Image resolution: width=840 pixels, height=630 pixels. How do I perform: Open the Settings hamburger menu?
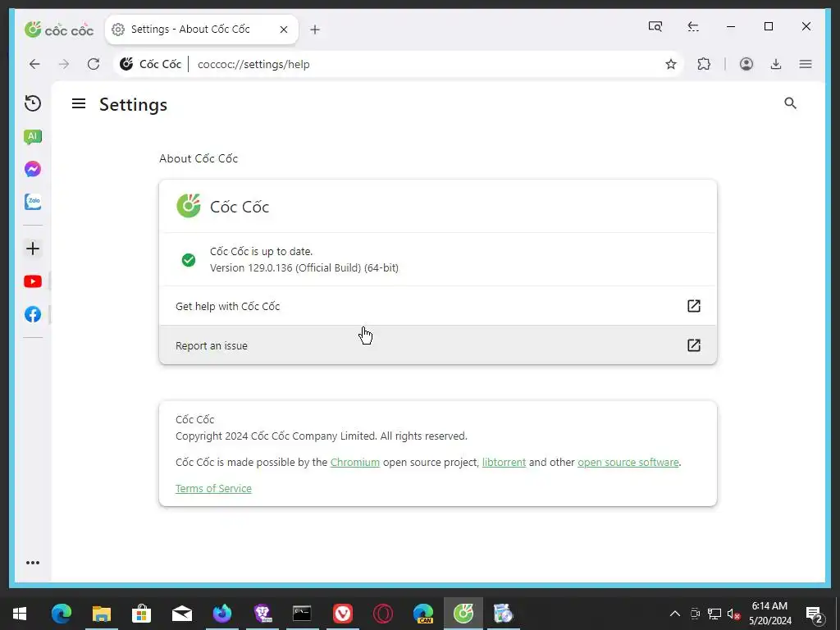(79, 103)
